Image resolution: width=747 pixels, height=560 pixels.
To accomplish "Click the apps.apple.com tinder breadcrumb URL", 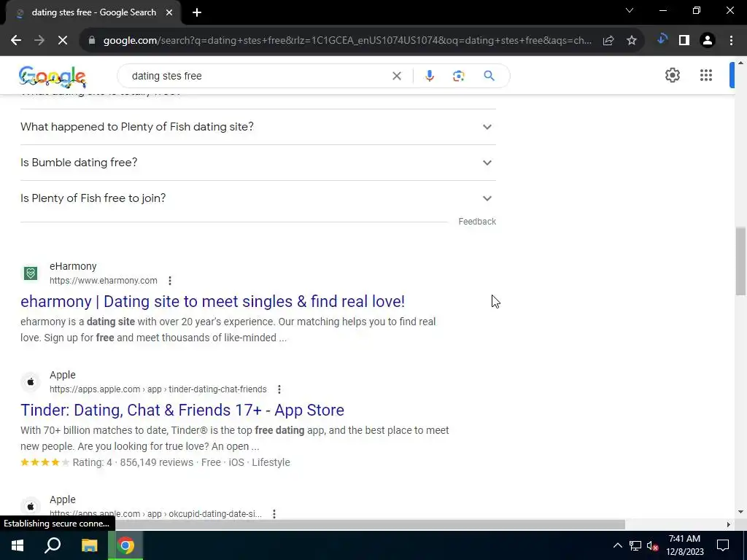I will click(x=158, y=389).
